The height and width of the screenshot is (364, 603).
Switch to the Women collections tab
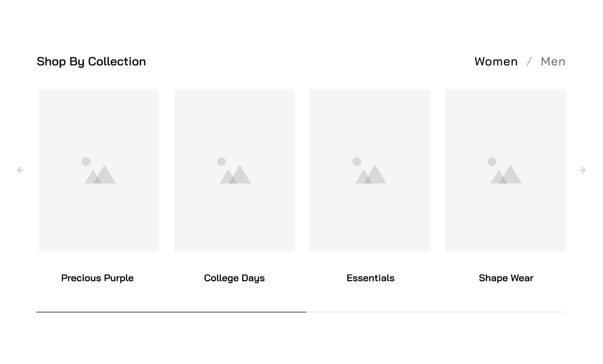coord(496,62)
